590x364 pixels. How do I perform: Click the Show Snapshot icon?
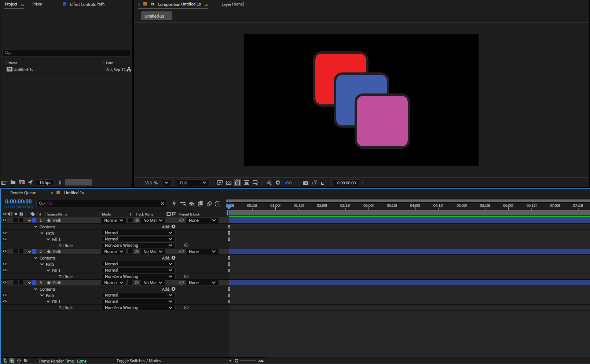[x=315, y=183]
